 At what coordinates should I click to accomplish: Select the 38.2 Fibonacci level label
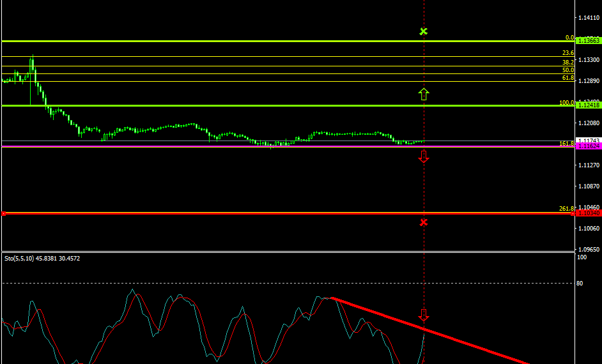567,63
